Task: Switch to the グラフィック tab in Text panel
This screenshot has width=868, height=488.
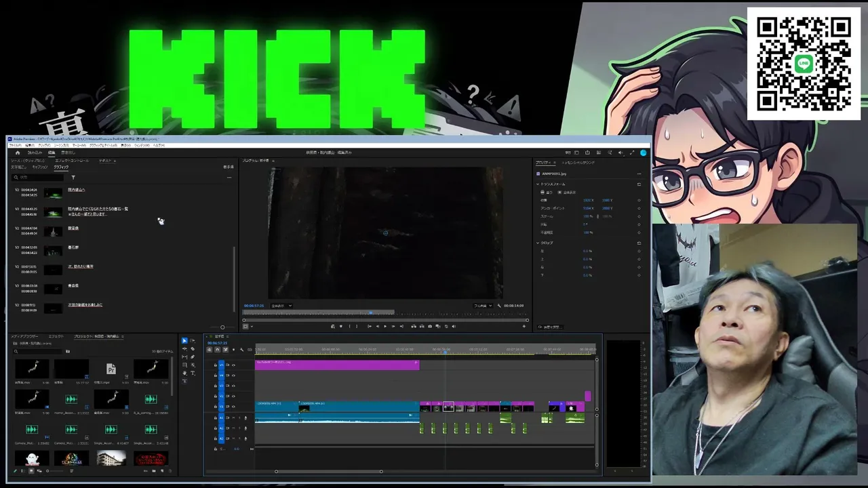Action: click(61, 167)
